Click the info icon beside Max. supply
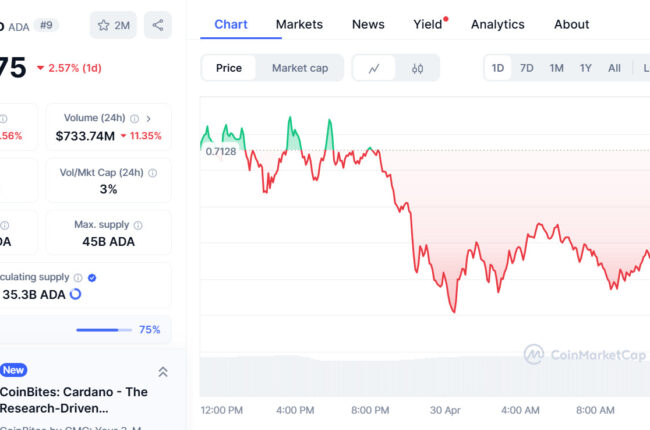Screen dimensions: 650x430 [x=138, y=226]
